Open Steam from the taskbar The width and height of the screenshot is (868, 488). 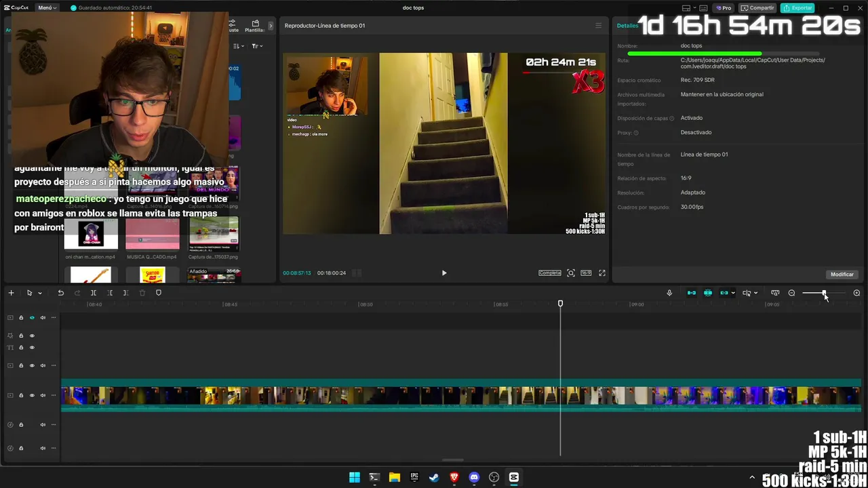[434, 477]
